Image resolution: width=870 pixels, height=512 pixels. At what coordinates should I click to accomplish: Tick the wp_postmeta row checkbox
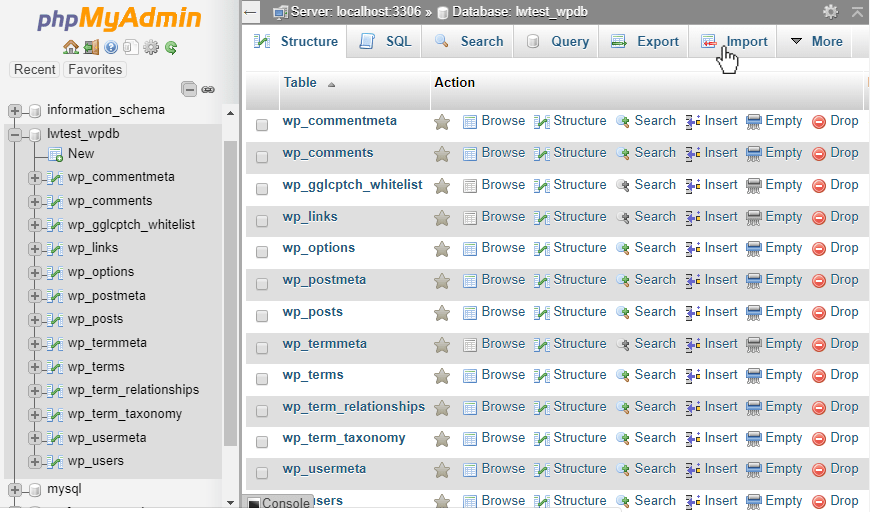click(262, 283)
